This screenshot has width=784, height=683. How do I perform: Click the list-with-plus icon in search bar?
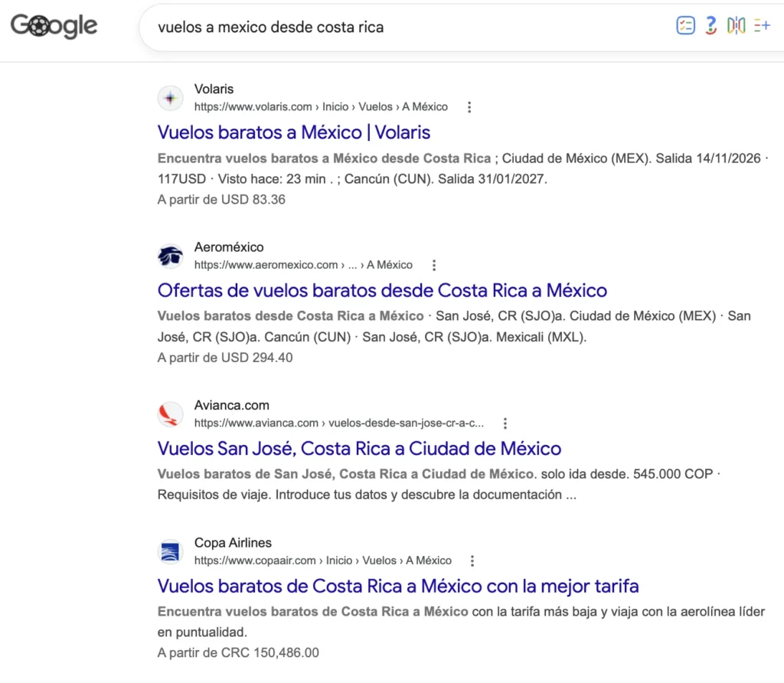coord(762,25)
